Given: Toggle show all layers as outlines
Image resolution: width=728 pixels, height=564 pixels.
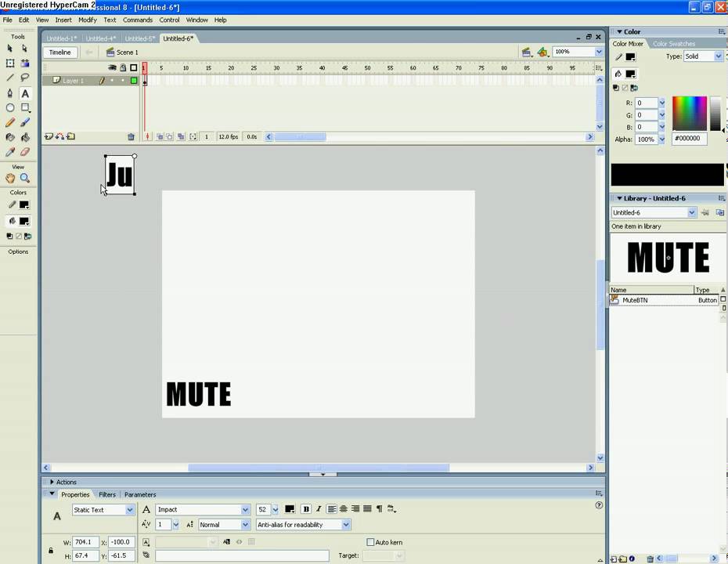Looking at the screenshot, I should pos(134,68).
